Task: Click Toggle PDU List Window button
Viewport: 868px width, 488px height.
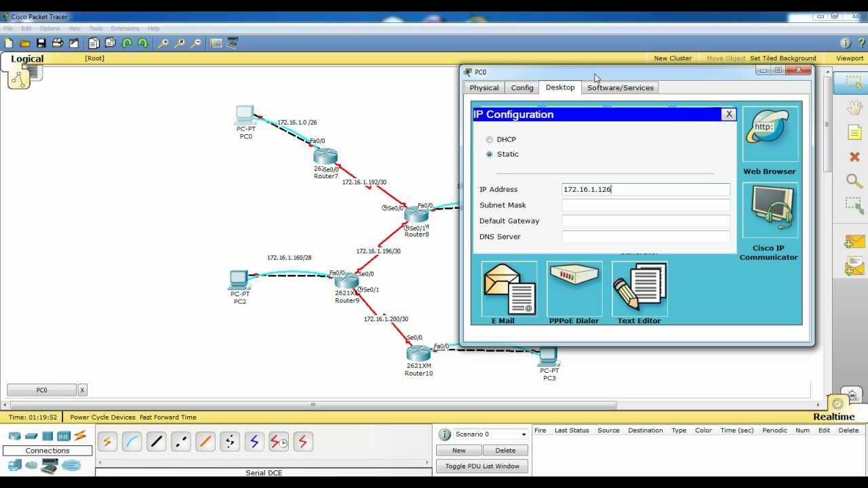Action: click(x=482, y=466)
